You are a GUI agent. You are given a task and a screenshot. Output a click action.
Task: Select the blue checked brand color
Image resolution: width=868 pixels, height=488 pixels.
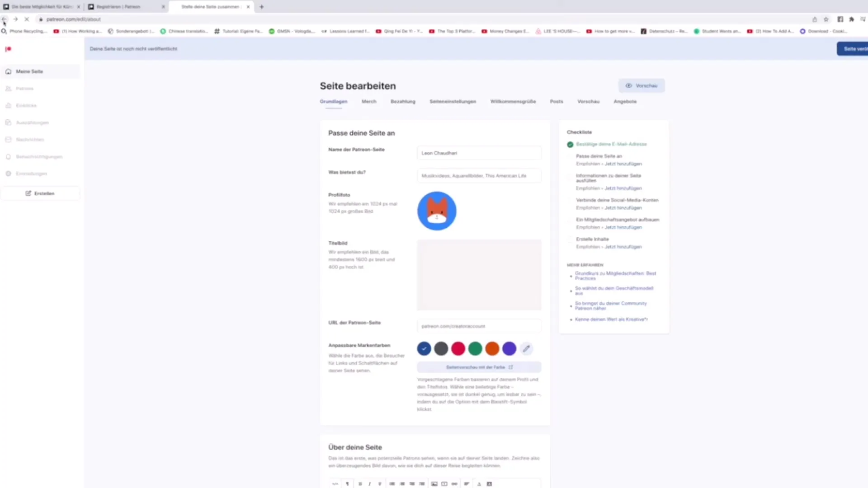pyautogui.click(x=424, y=349)
